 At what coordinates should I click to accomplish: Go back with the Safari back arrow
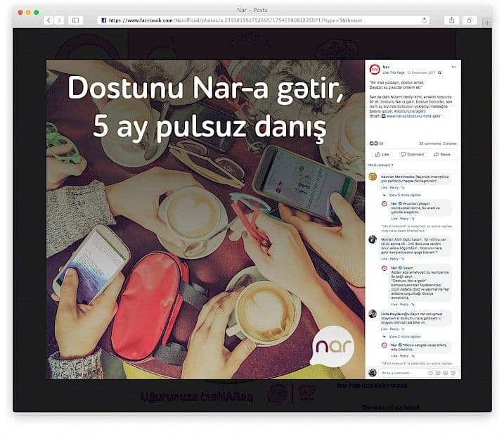[x=49, y=20]
